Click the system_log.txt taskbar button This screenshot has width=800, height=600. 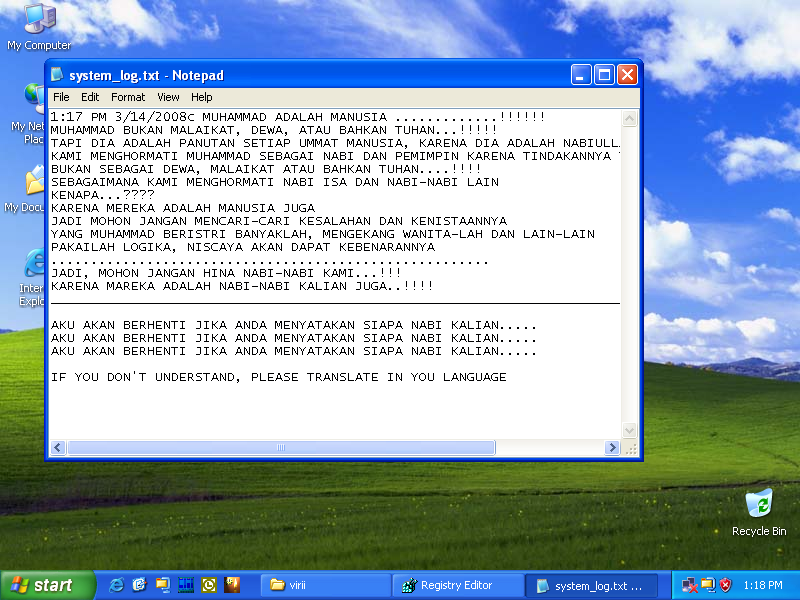point(591,585)
